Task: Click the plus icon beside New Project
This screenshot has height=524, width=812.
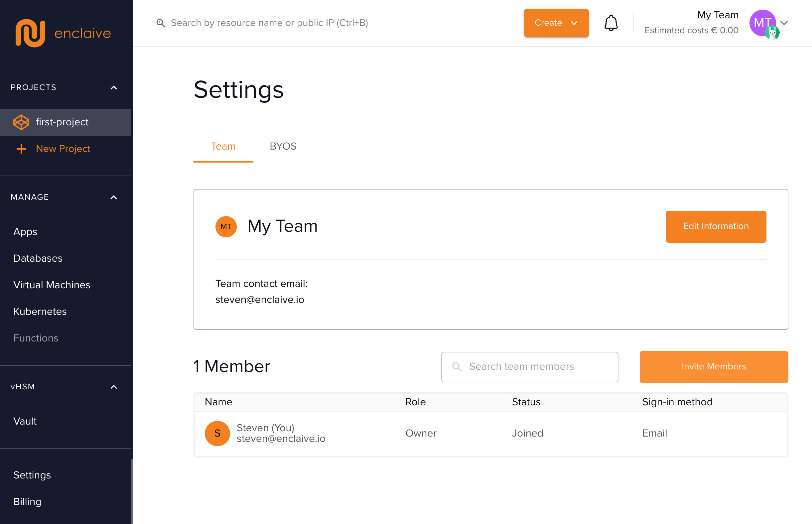Action: [x=21, y=149]
